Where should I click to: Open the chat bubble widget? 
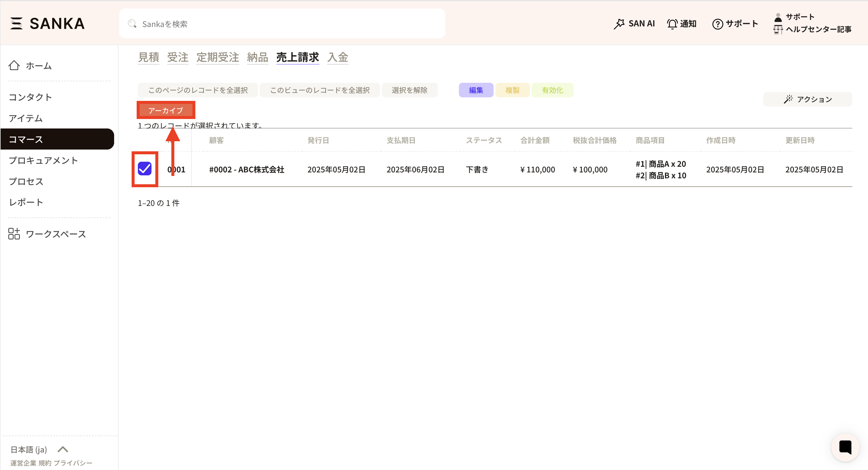845,447
